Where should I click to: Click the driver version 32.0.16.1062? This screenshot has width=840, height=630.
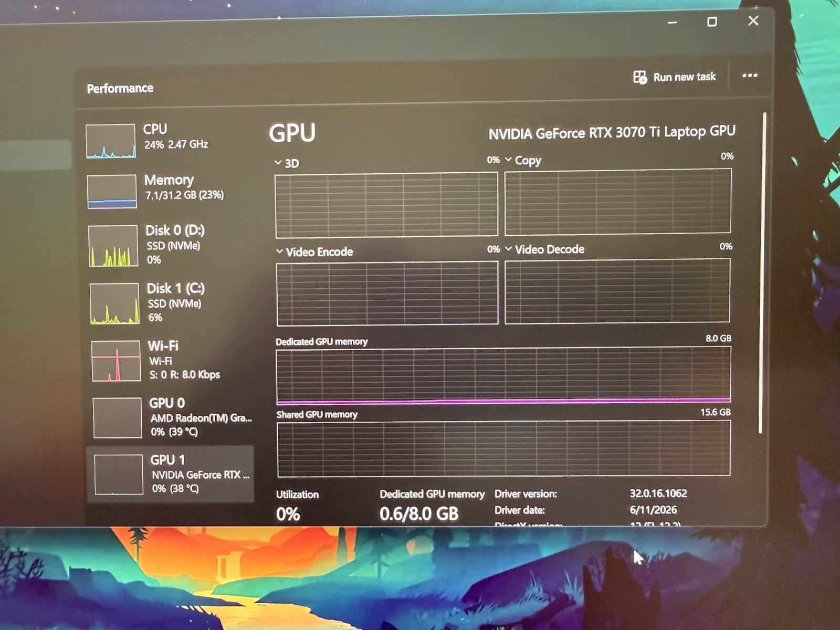click(658, 493)
